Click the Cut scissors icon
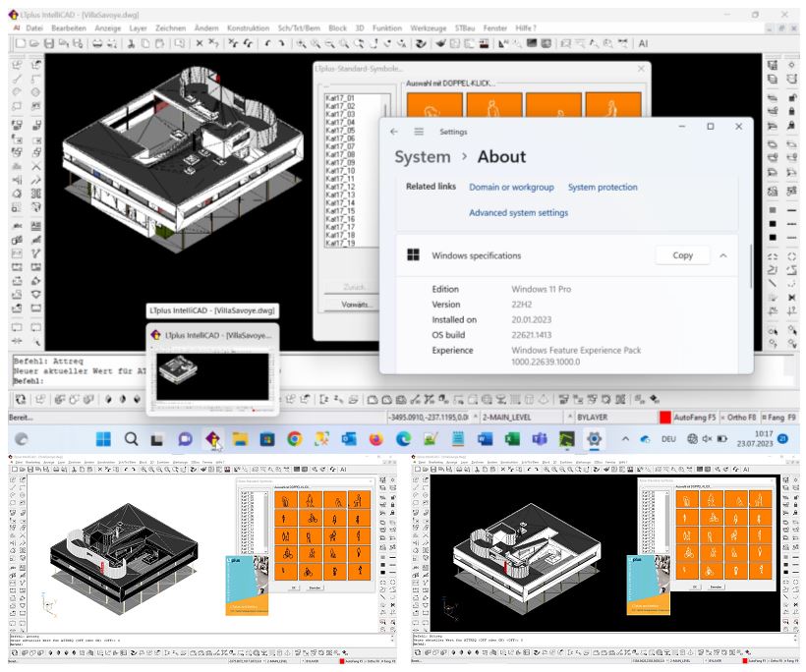This screenshot has width=806, height=672. coord(131,43)
